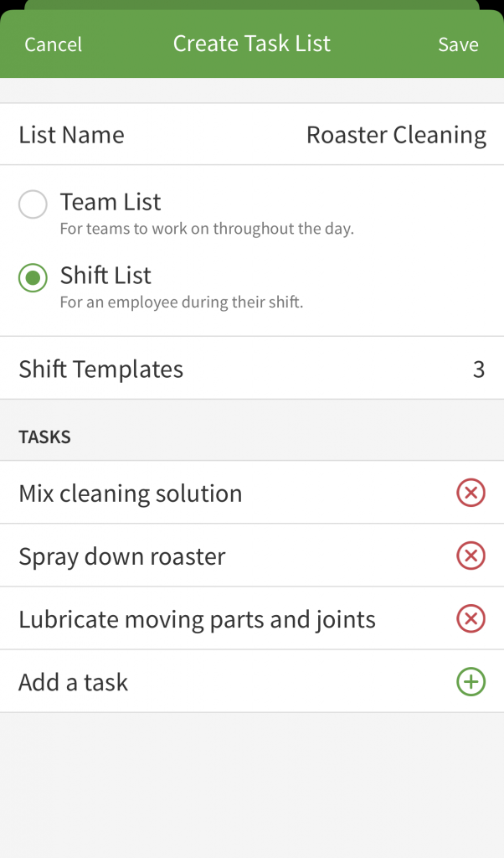Choose the radio button for teams working all day

point(33,204)
